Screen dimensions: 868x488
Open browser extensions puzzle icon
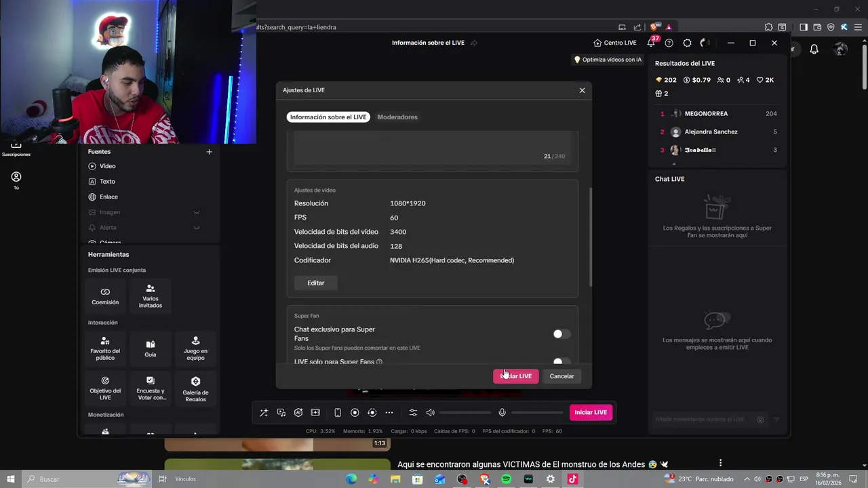click(x=768, y=27)
